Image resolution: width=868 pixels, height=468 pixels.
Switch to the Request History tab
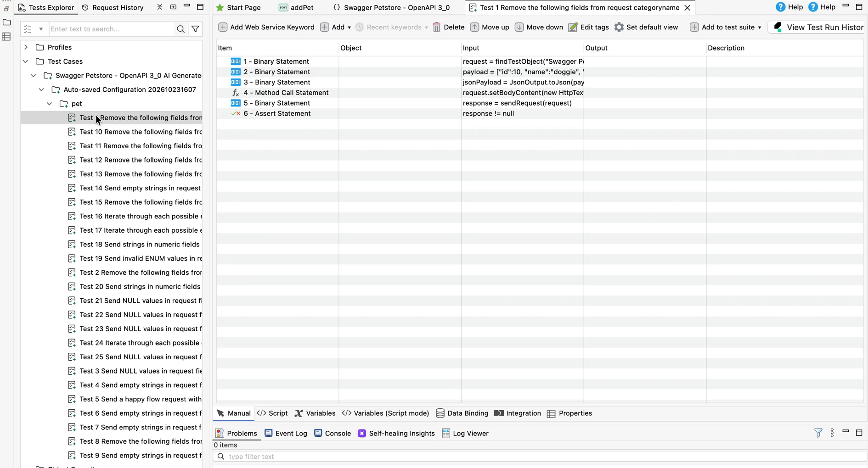[x=113, y=7]
